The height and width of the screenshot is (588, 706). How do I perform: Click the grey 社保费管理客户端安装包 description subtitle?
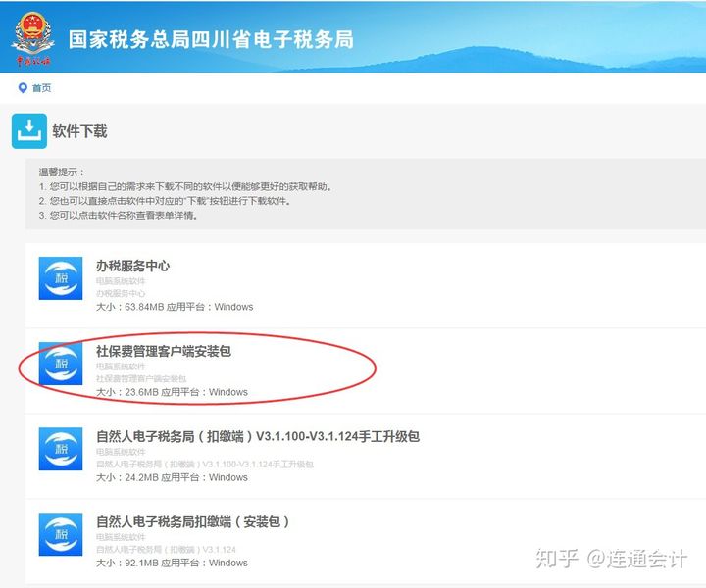point(141,379)
